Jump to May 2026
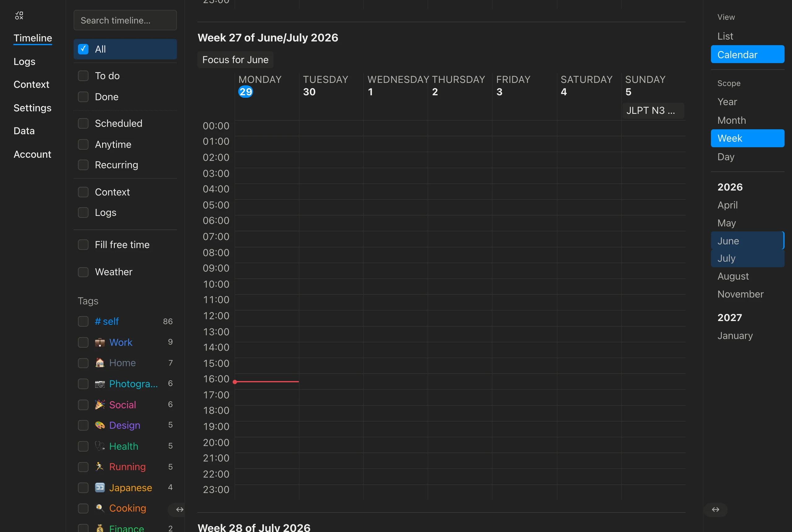 pos(747,223)
